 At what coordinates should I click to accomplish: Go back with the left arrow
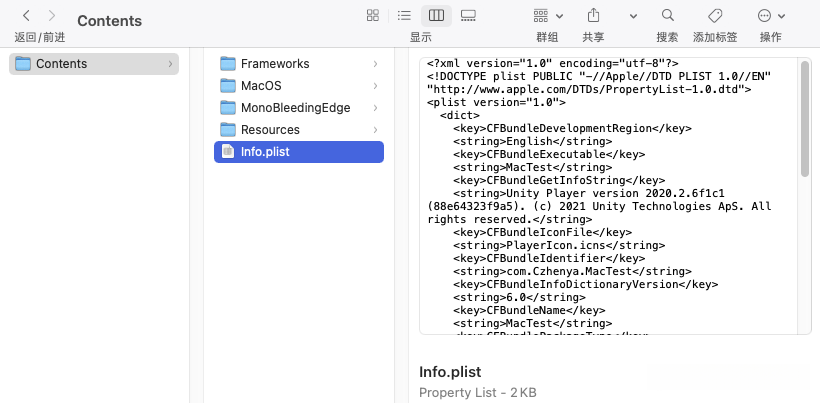point(26,16)
